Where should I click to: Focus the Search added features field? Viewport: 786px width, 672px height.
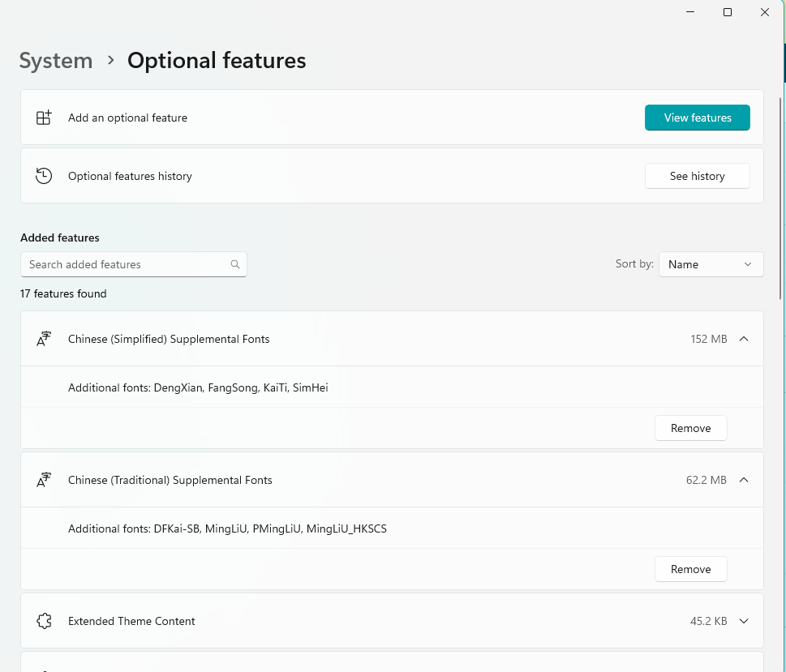coord(133,264)
